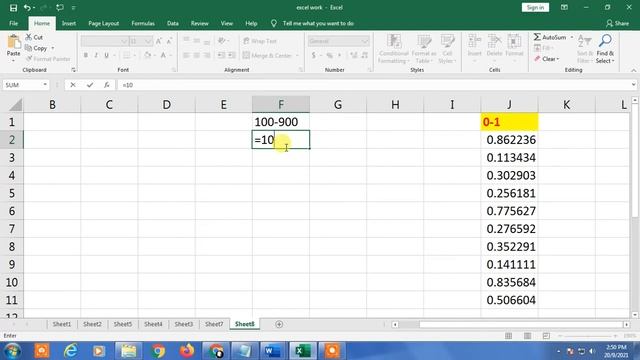Open Insert Function fx icon
Screen dimensions: 640x360
(107, 85)
